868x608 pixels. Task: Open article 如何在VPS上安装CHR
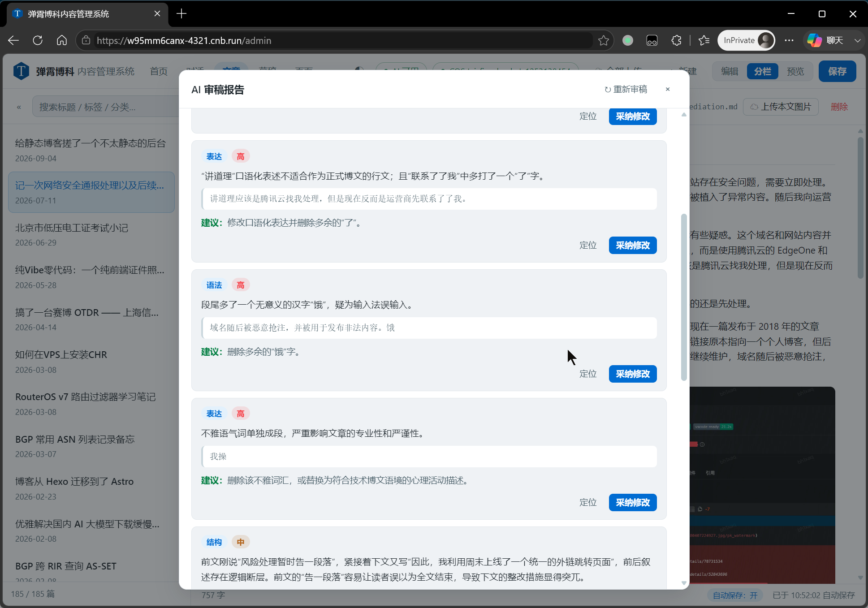91,361
